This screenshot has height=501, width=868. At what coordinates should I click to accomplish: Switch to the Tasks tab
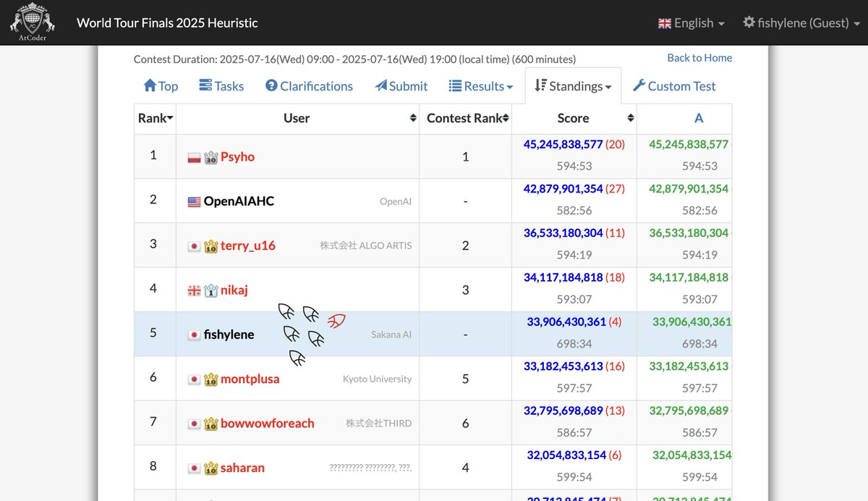221,85
